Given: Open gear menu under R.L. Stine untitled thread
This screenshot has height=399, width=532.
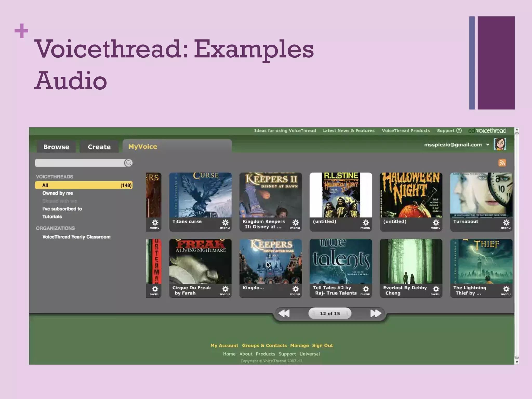Looking at the screenshot, I should pos(365,224).
